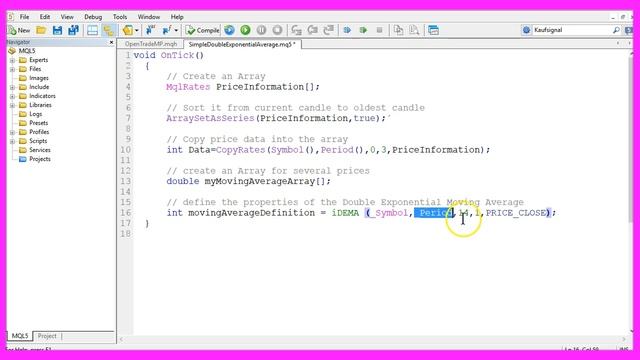Start debugging with the green play icon

pyautogui.click(x=245, y=30)
